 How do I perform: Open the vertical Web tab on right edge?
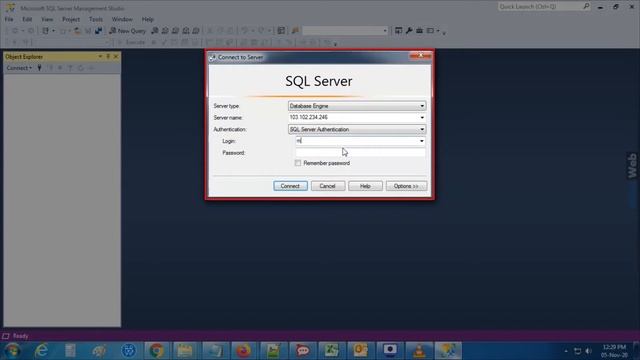pos(632,165)
